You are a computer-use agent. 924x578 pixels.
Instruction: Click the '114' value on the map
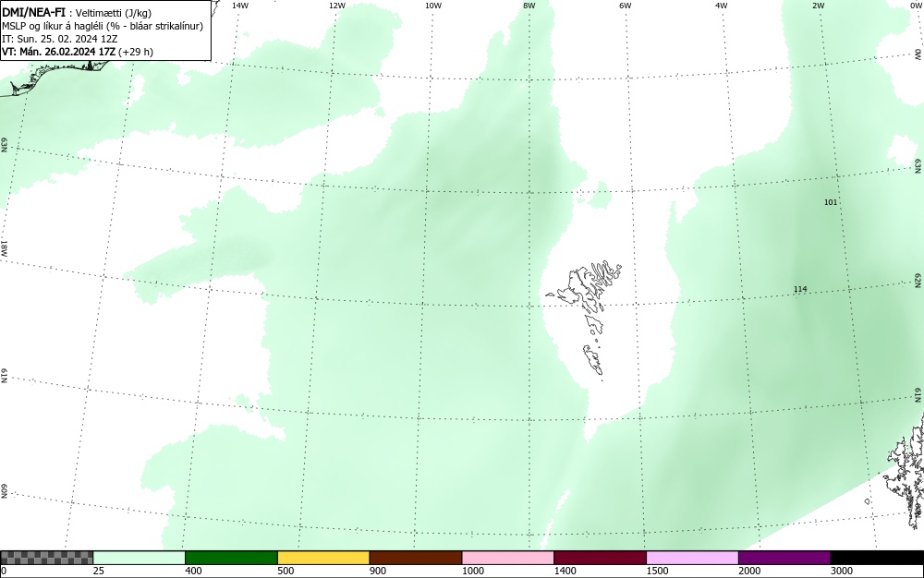pyautogui.click(x=800, y=289)
